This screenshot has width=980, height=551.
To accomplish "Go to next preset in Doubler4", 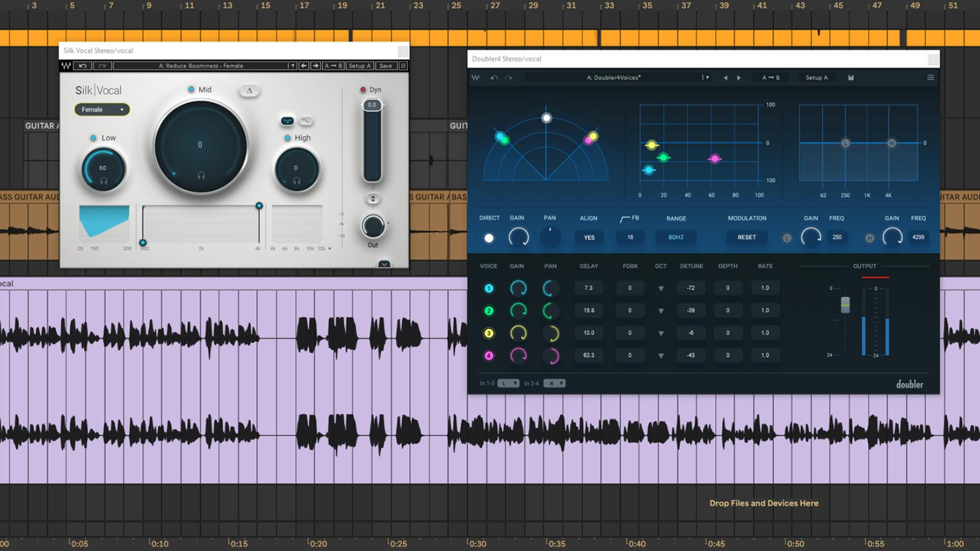I will coord(739,77).
